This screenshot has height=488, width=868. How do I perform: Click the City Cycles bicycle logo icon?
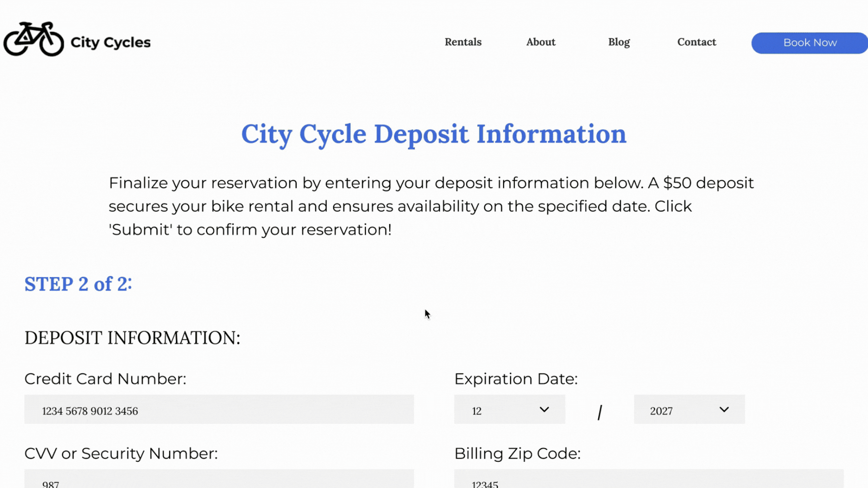[33, 40]
